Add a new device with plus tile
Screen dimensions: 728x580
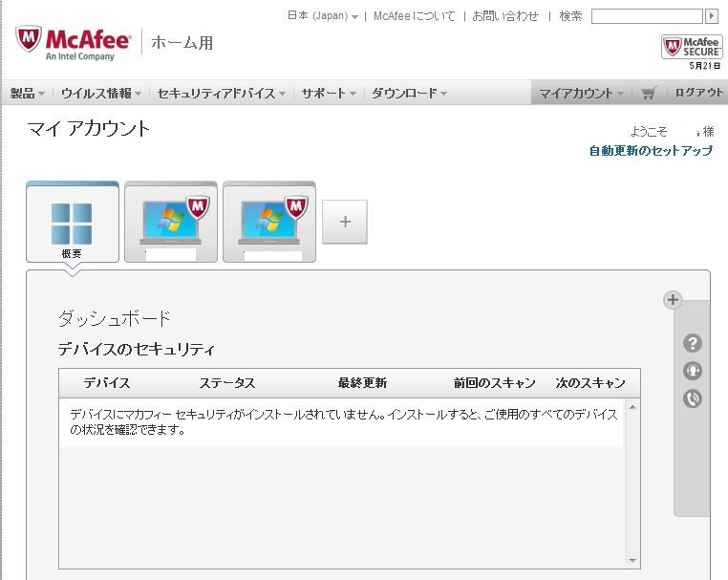click(x=345, y=222)
